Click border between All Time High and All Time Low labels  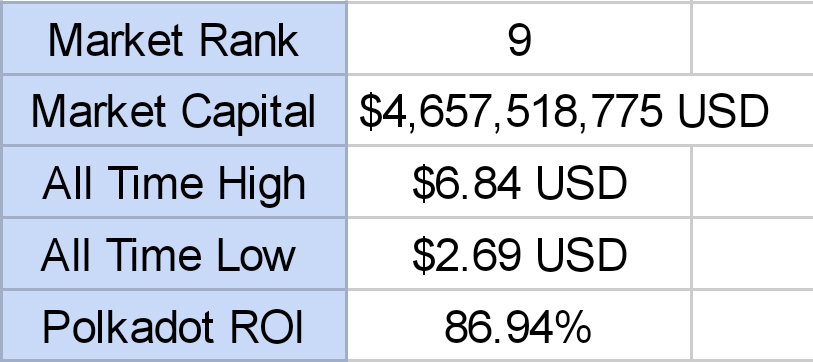click(175, 218)
